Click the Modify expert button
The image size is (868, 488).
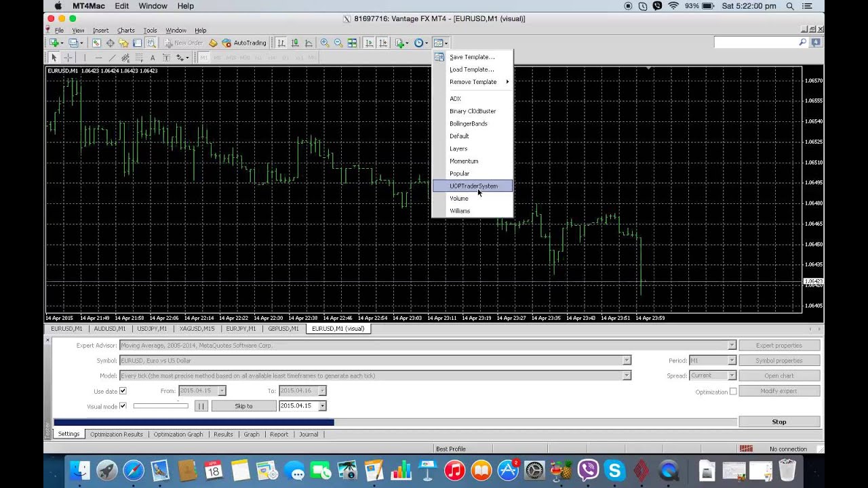779,391
